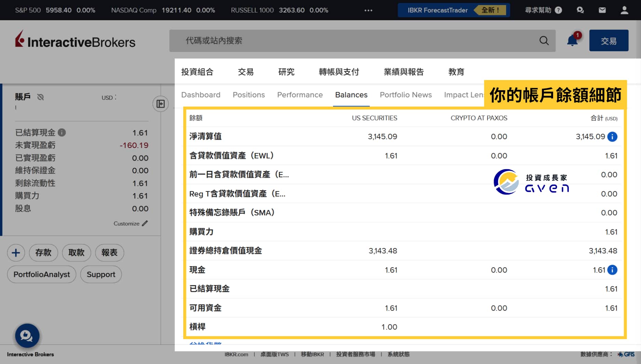Click the 可用資金 row label
This screenshot has width=641, height=364.
click(205, 308)
